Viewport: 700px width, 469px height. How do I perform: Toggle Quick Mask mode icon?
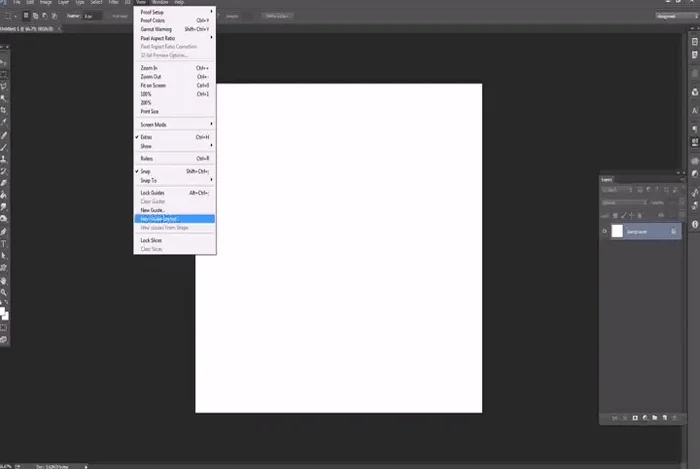(4, 328)
